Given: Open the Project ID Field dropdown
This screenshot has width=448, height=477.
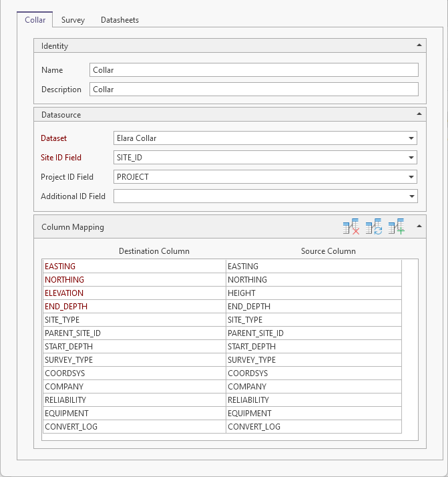Looking at the screenshot, I should 410,177.
